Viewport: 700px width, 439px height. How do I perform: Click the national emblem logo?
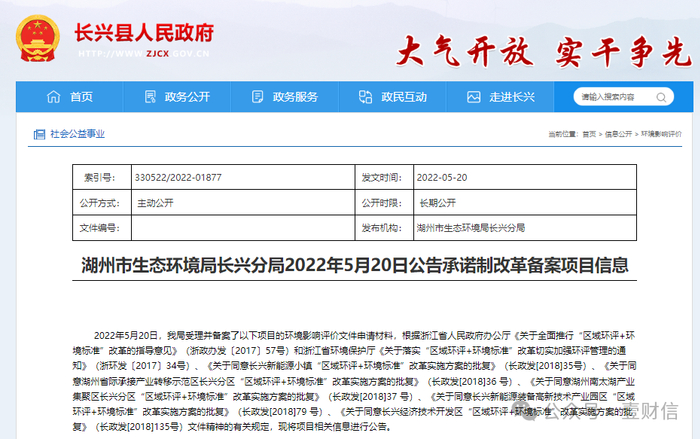click(x=38, y=39)
